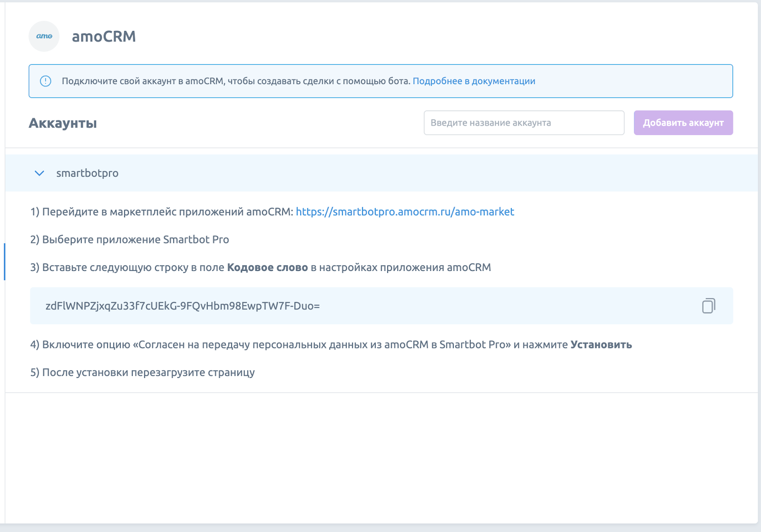Copy the code word with the copy icon
Screen dimensions: 761x532
tap(709, 306)
